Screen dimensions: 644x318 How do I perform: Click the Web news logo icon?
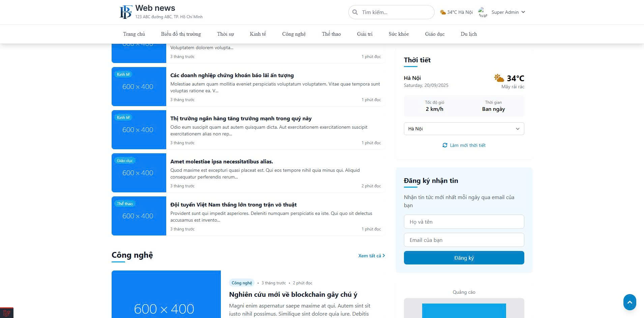(125, 12)
